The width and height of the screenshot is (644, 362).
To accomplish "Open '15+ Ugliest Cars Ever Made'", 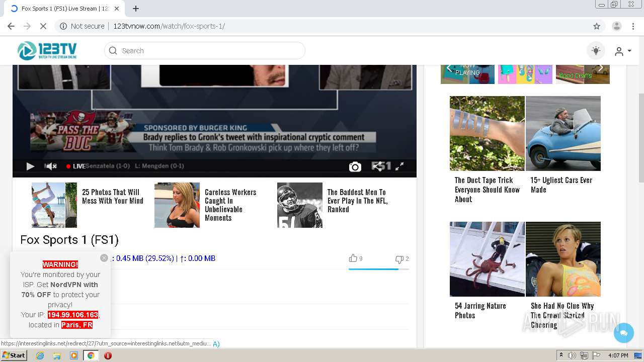I will tap(561, 185).
